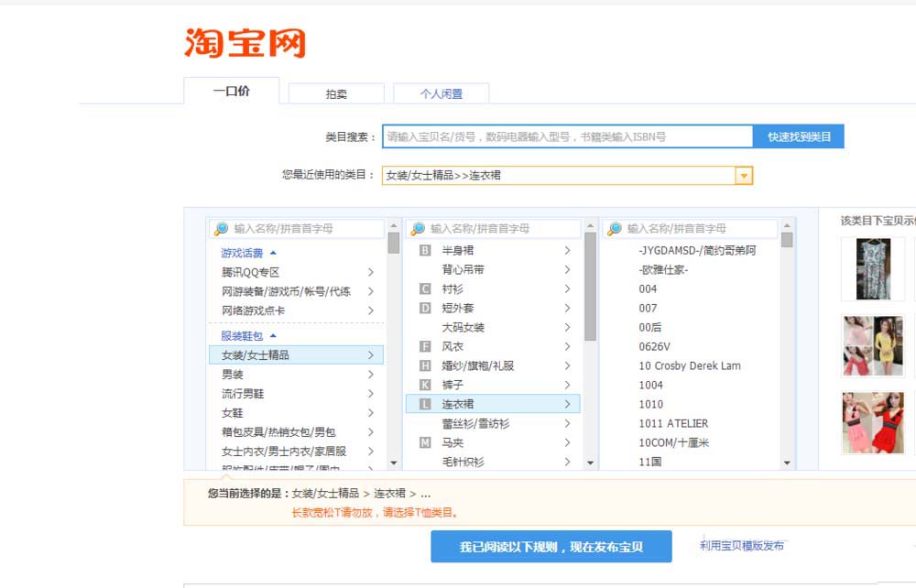Choose brand -欧雅仕家-
This screenshot has width=916, height=588.
[663, 270]
